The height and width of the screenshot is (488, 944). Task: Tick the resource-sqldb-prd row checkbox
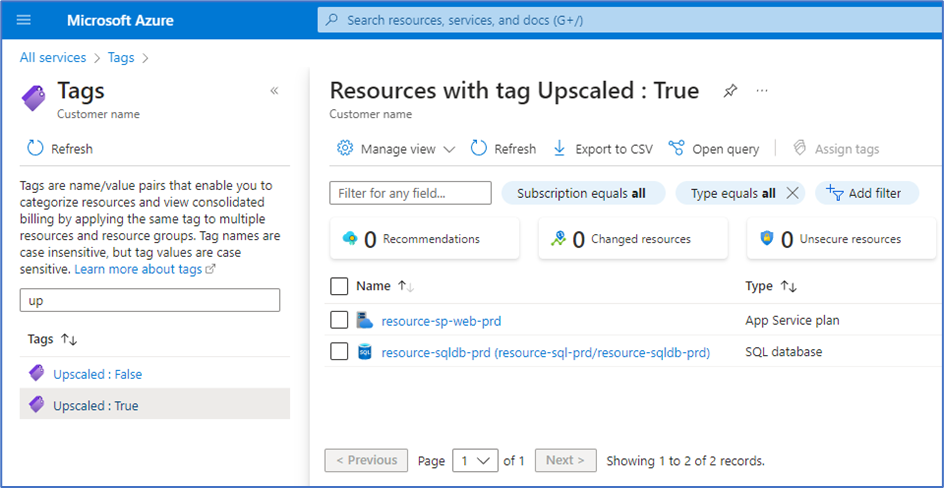tap(339, 352)
